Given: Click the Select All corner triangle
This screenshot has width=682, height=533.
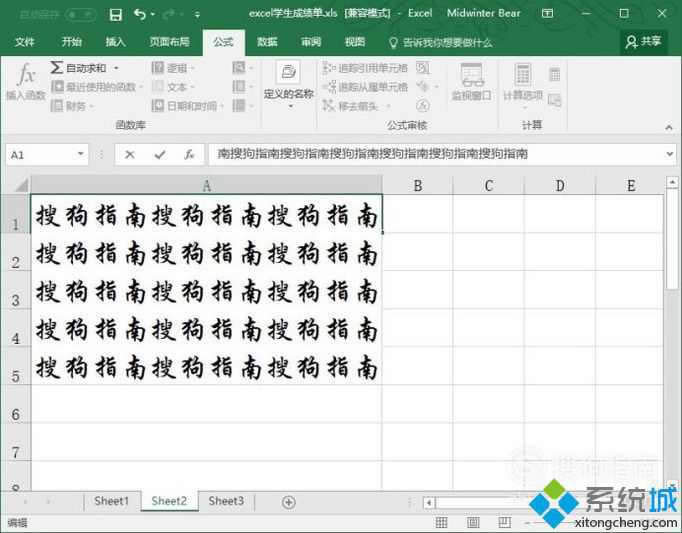Looking at the screenshot, I should 21,185.
